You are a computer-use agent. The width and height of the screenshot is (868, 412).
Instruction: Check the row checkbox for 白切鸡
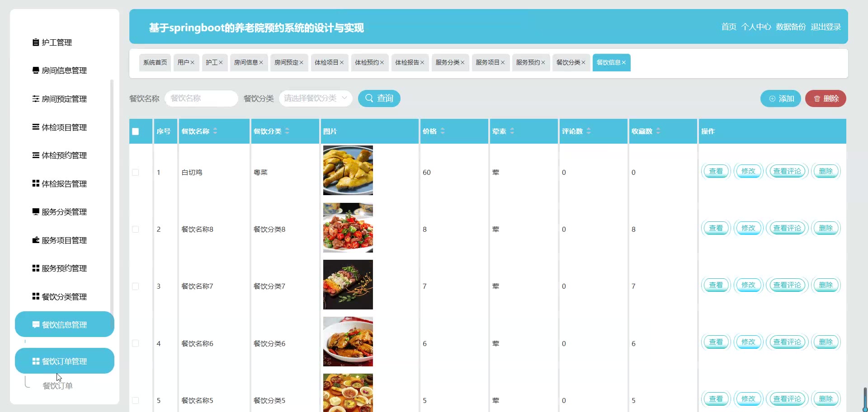[x=136, y=173]
